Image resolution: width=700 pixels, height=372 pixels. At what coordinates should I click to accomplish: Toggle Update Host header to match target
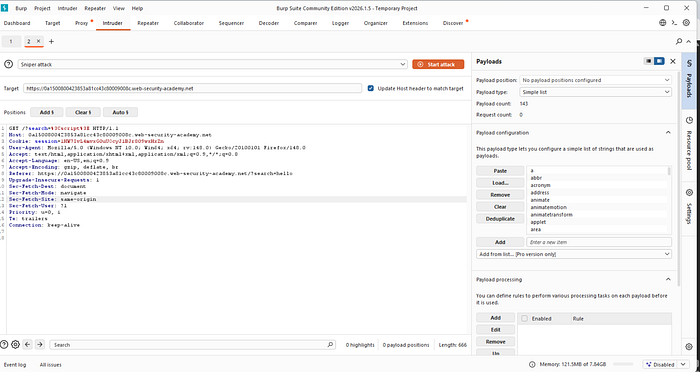click(371, 88)
